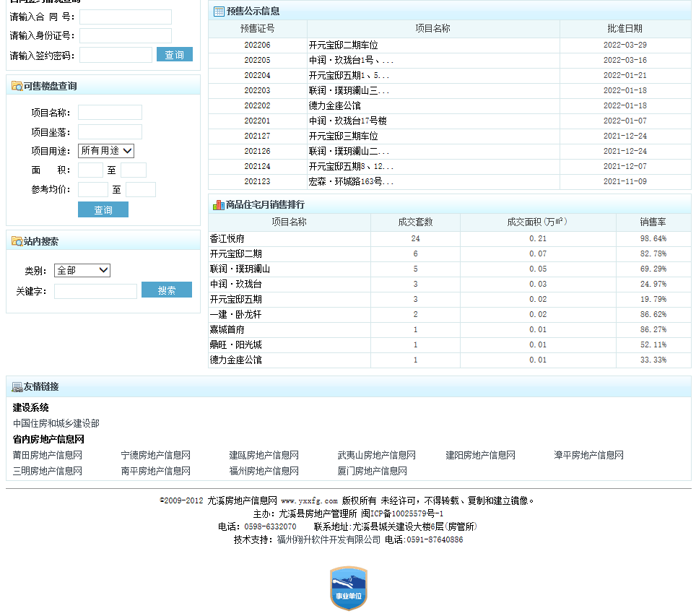Open 莆田房地产信息网 friendly link

coord(48,456)
